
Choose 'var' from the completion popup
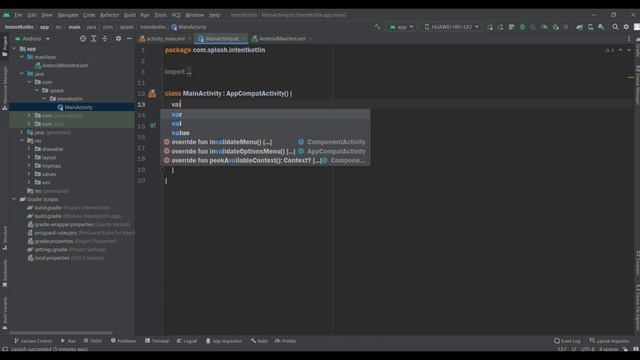coord(265,114)
